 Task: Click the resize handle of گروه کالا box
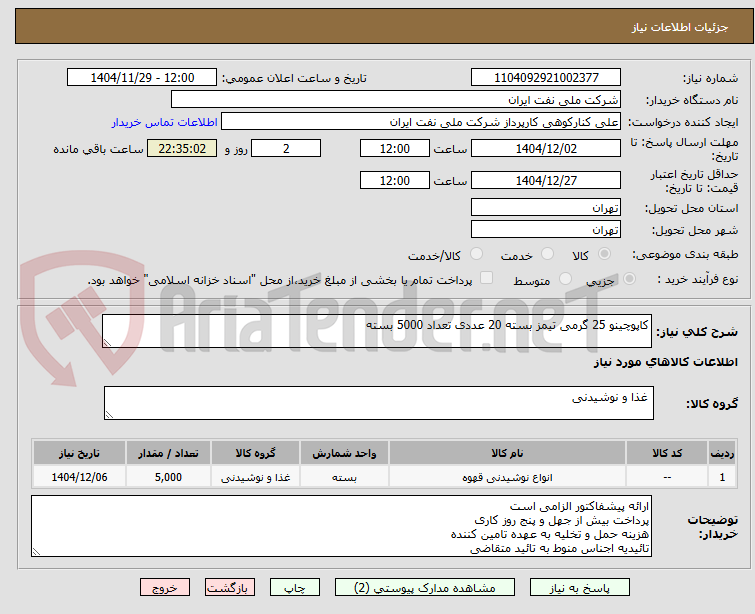tap(109, 415)
